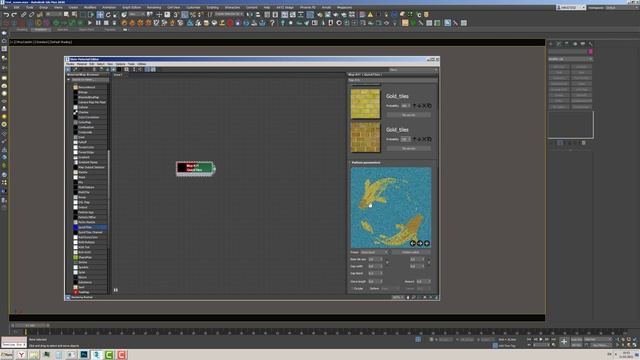Activate the Select and Rotate tool

coord(108,15)
